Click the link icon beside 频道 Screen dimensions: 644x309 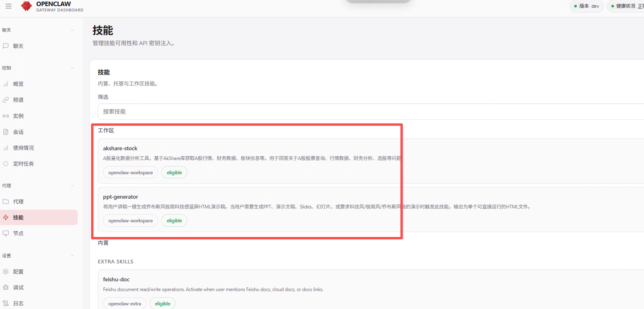coord(6,100)
